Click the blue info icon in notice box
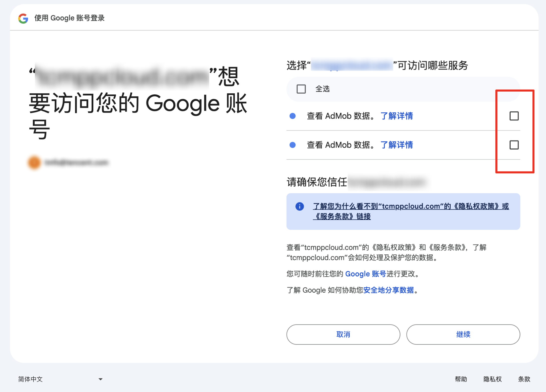This screenshot has width=546, height=392. 300,206
